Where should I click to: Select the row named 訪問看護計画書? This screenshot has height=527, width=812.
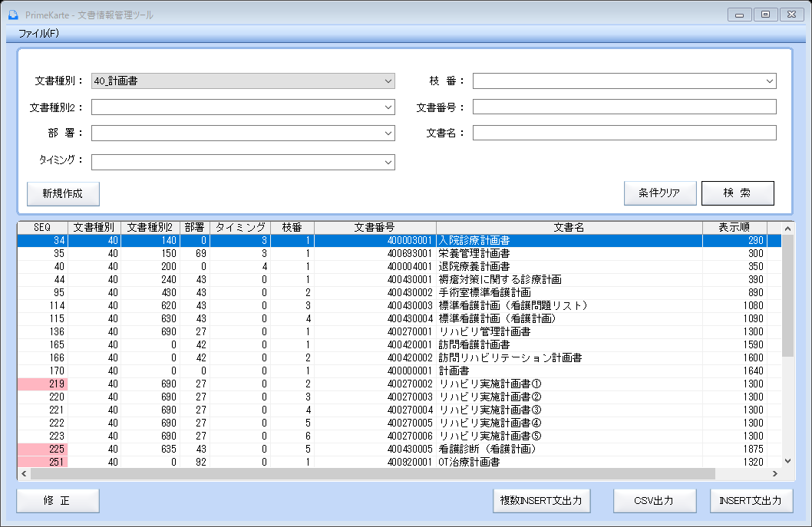(x=399, y=344)
